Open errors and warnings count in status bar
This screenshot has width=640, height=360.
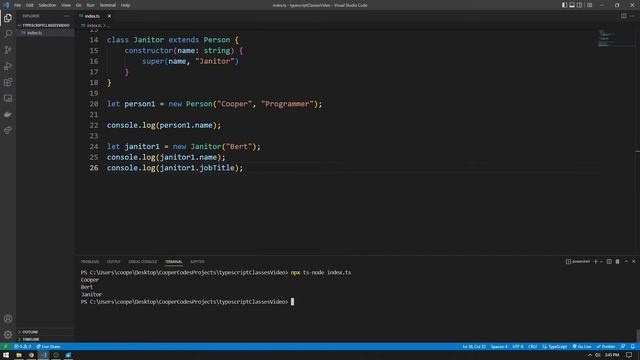(x=22, y=347)
